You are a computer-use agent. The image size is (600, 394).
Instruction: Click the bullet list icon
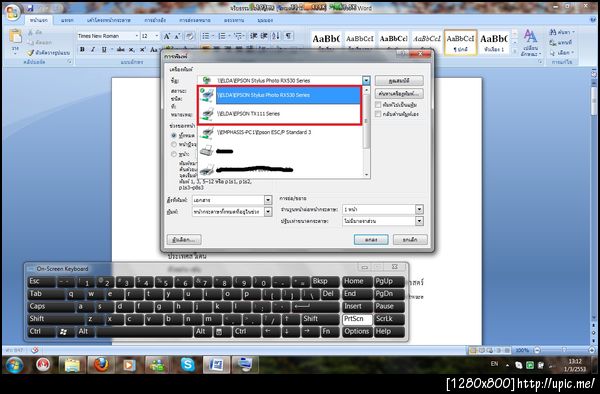pyautogui.click(x=206, y=36)
